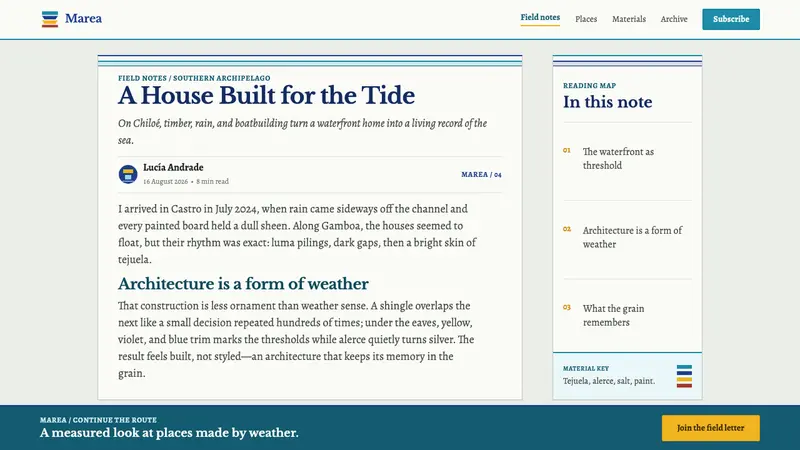Click the Marea striped logo icon
This screenshot has height=450, width=800.
click(50, 19)
